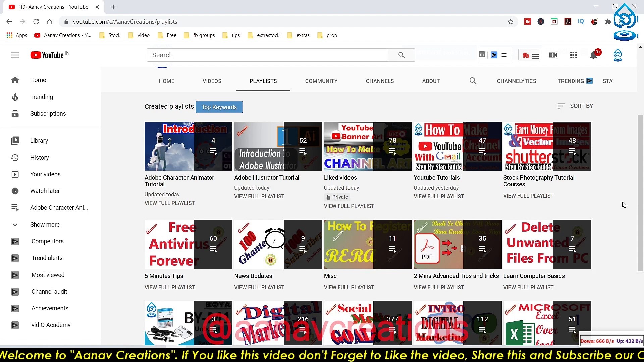Switch to the CHANNELS tab
Image resolution: width=644 pixels, height=362 pixels.
point(380,81)
